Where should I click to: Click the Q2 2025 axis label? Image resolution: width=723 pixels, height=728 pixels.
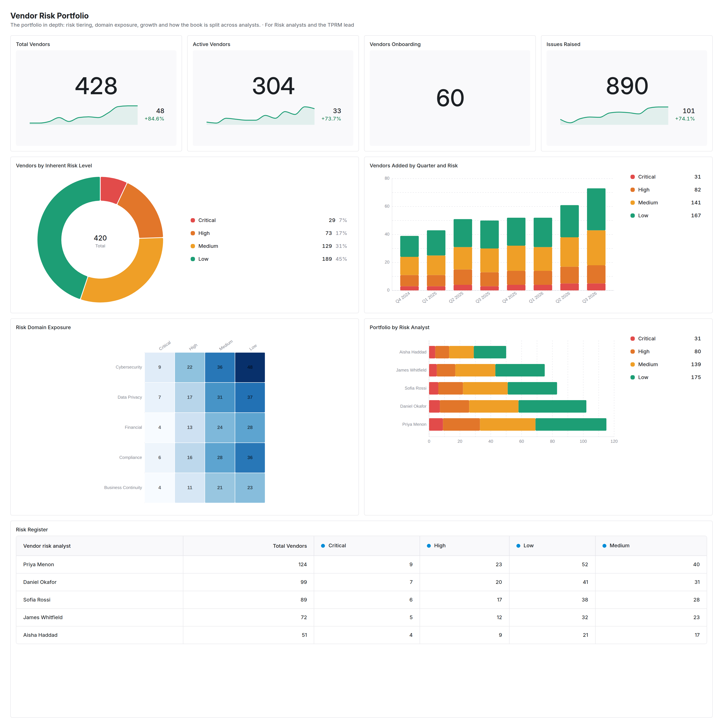tap(456, 297)
